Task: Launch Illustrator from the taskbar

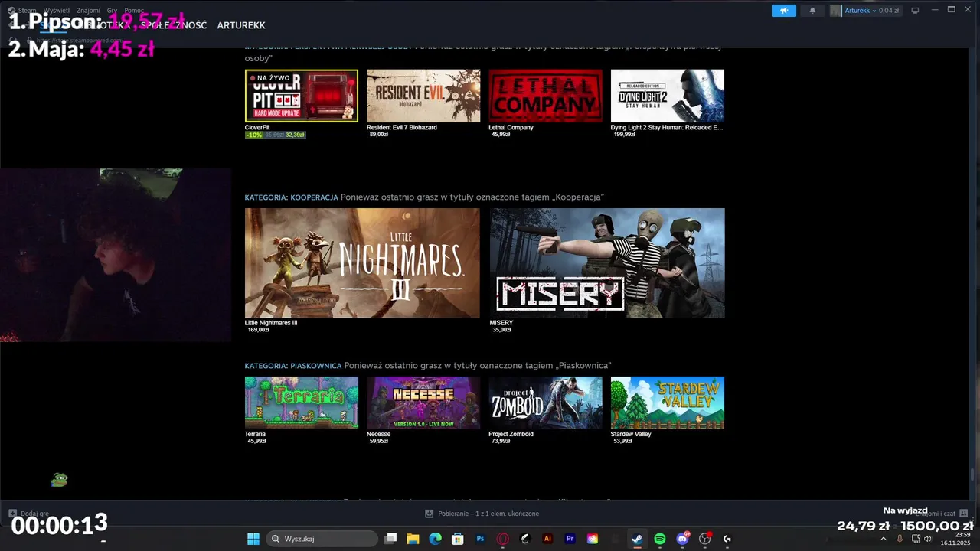Action: point(547,539)
